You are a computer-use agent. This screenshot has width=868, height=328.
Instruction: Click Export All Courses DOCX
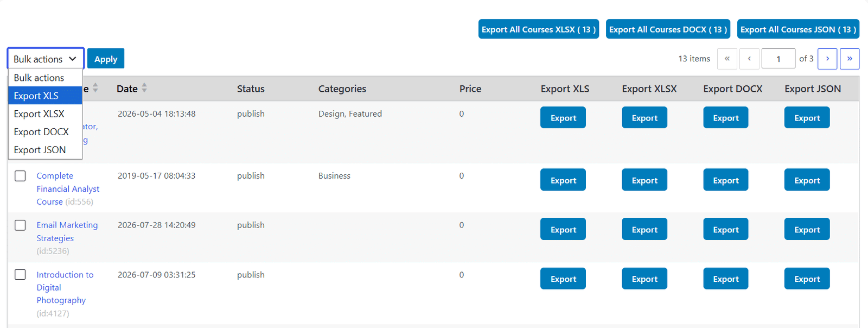pyautogui.click(x=668, y=29)
